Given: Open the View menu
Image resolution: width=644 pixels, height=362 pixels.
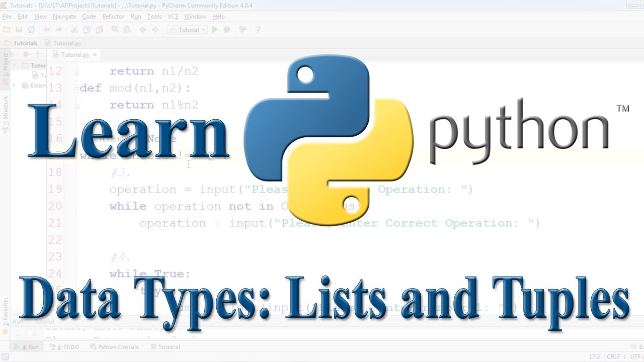Looking at the screenshot, I should 40,17.
